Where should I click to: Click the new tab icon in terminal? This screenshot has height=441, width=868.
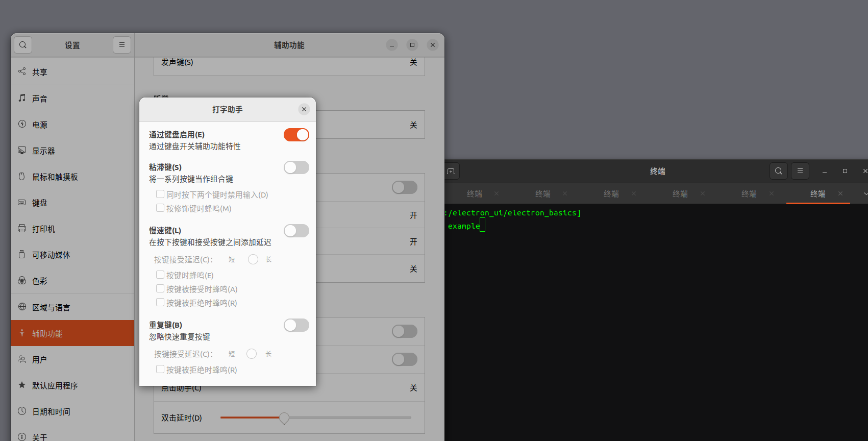tap(451, 171)
